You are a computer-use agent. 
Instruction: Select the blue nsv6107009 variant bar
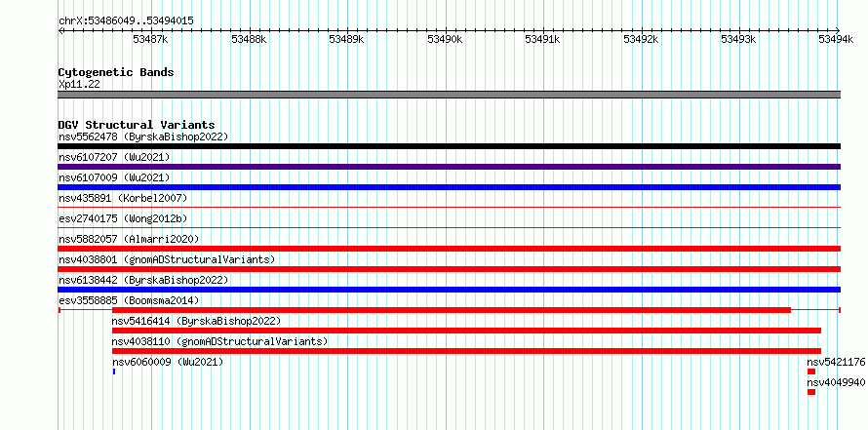pos(449,187)
